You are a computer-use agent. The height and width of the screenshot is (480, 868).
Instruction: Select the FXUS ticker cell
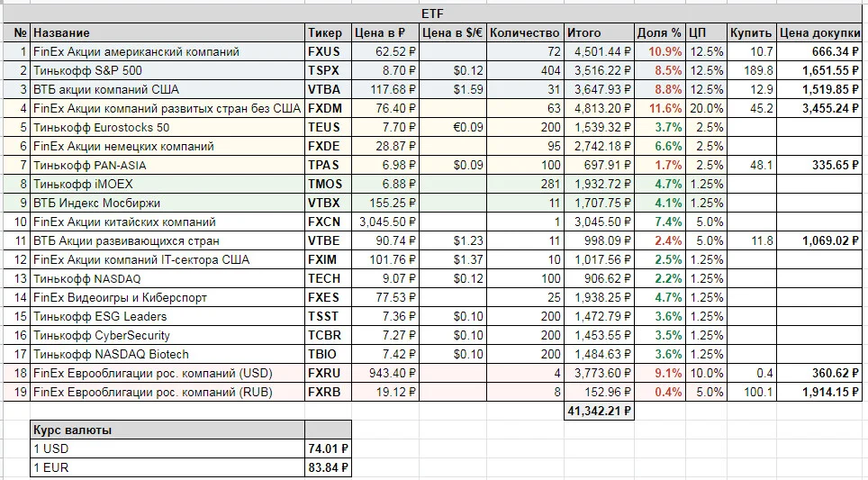click(x=329, y=52)
